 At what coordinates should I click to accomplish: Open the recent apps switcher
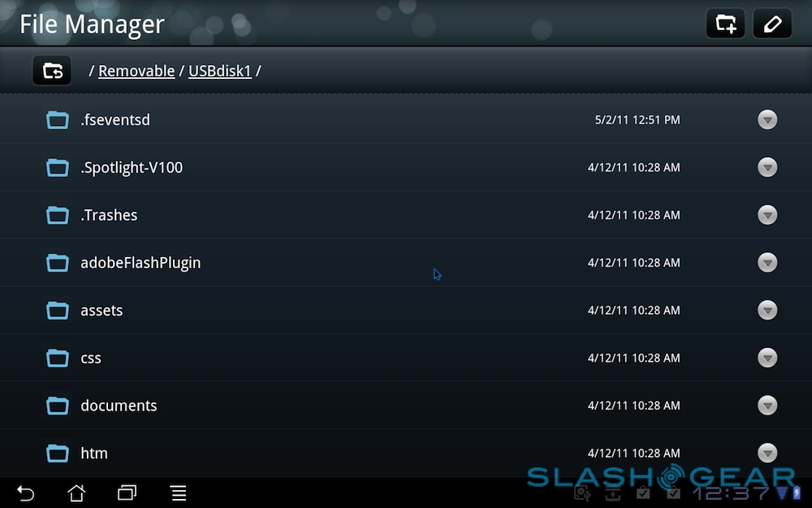(x=127, y=493)
